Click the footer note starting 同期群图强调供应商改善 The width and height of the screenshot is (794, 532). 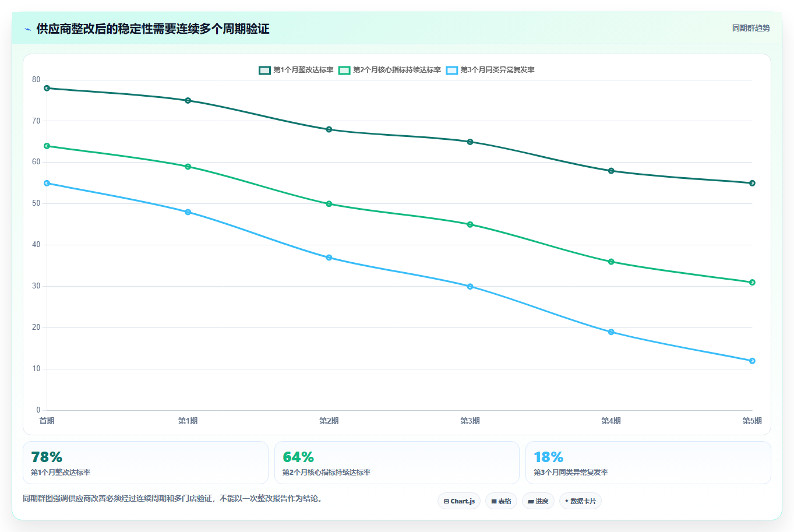point(173,499)
